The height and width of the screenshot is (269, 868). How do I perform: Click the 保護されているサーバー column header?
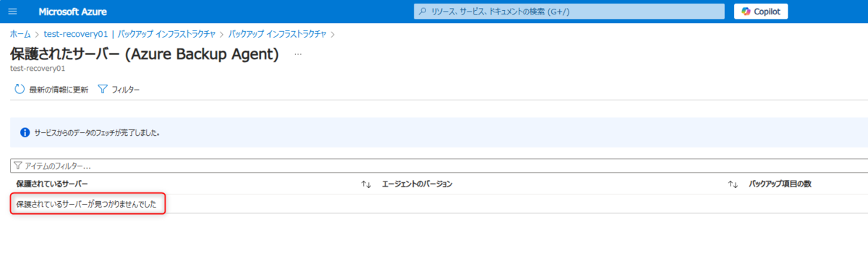click(52, 184)
